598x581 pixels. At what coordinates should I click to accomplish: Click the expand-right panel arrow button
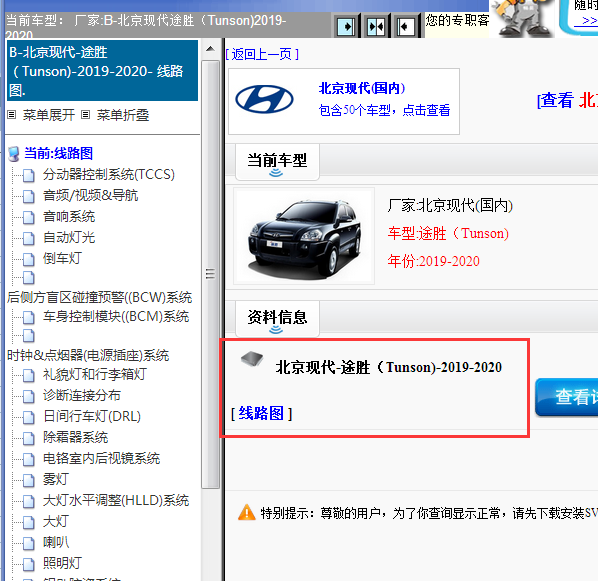(x=346, y=27)
